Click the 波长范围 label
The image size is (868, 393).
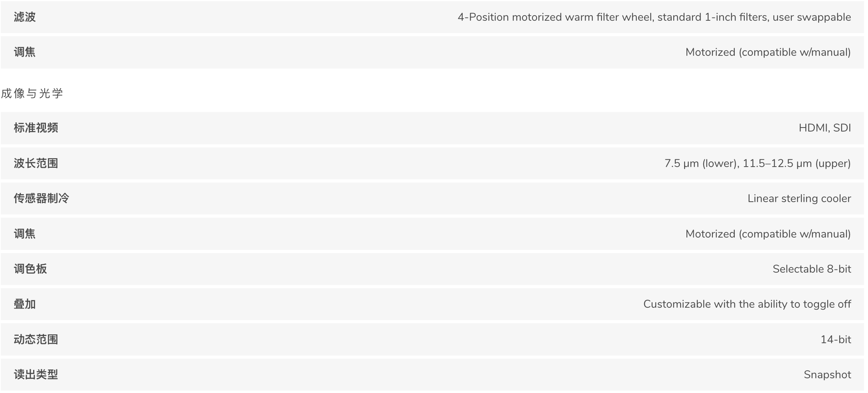[x=36, y=163]
